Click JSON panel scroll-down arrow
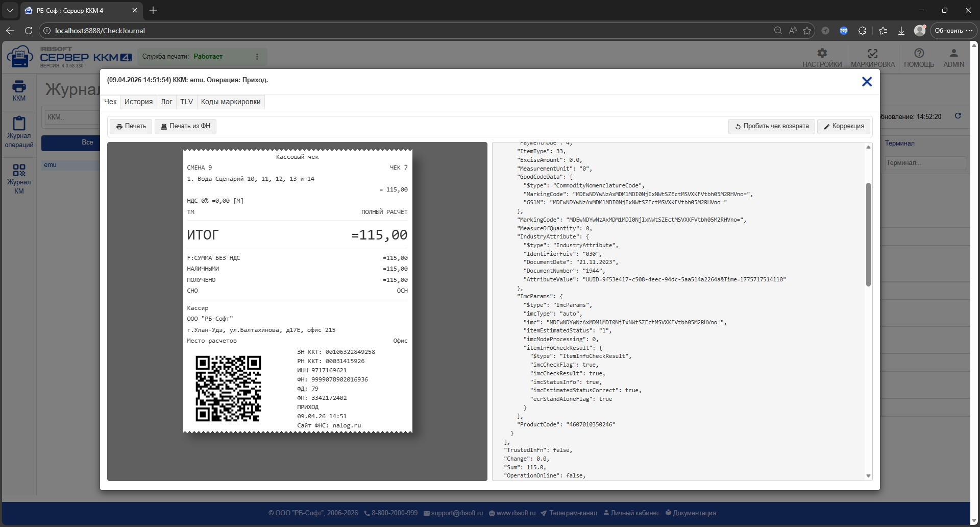This screenshot has height=527, width=980. coord(868,476)
